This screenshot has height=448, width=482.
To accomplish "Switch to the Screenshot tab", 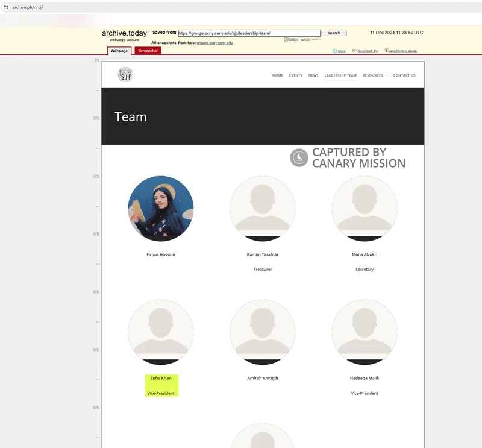I will click(148, 51).
